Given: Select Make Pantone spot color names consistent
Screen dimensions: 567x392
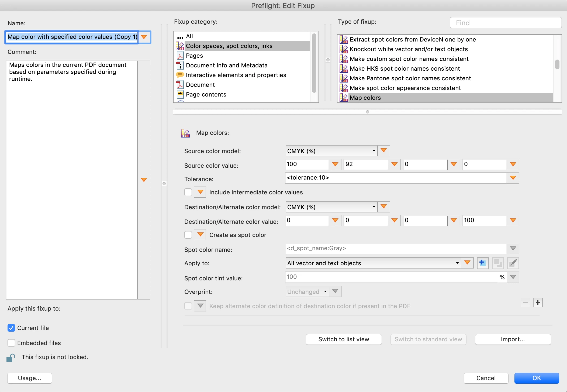Looking at the screenshot, I should 410,78.
